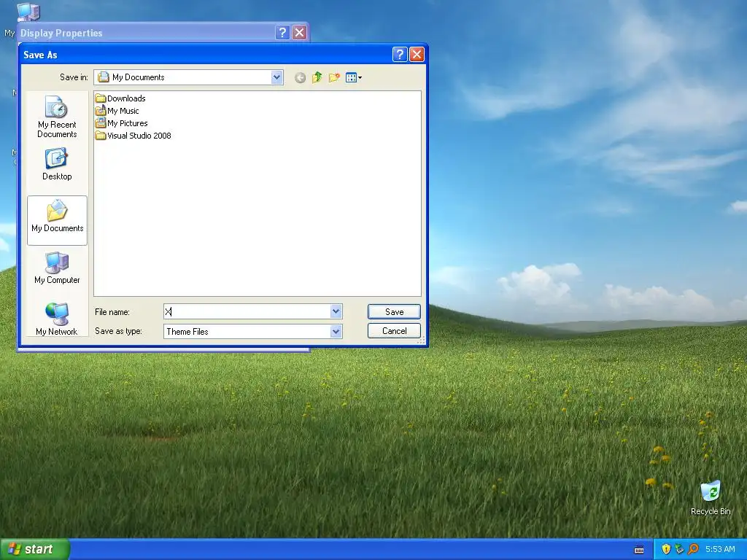The width and height of the screenshot is (747, 560).
Task: Click the Save As window resize grip
Action: pos(421,340)
